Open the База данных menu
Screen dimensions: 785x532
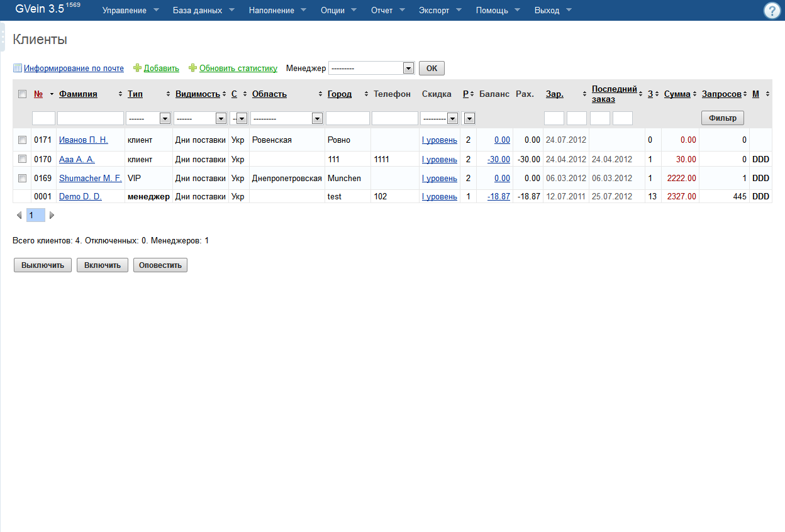pos(203,11)
